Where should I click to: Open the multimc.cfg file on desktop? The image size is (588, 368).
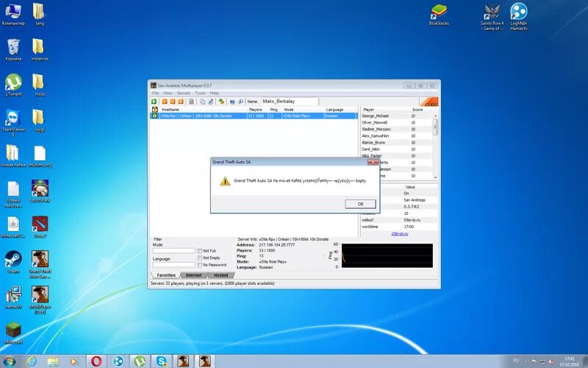[x=40, y=156]
